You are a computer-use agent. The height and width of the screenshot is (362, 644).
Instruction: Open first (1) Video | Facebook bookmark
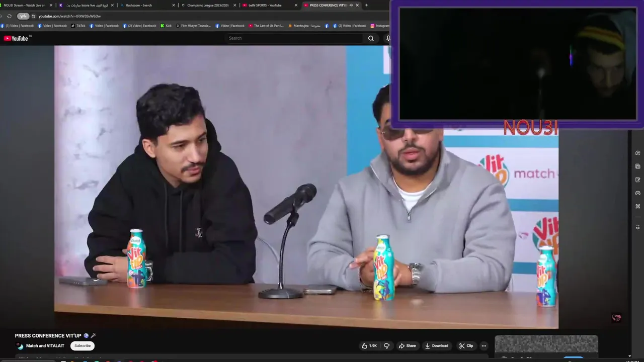click(18, 26)
